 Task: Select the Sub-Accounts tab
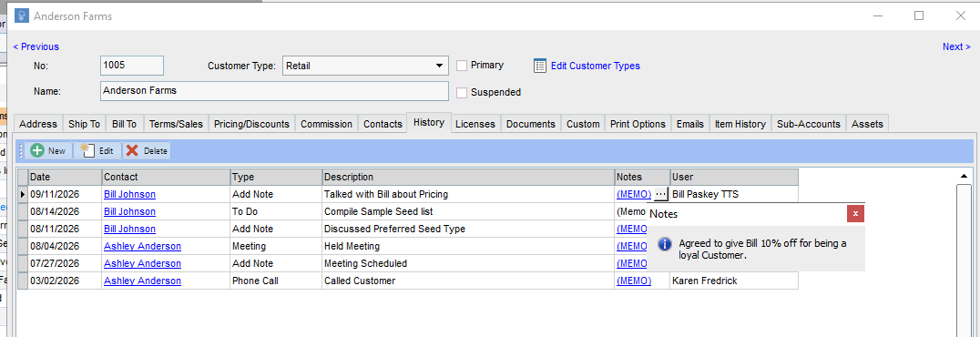pos(809,124)
